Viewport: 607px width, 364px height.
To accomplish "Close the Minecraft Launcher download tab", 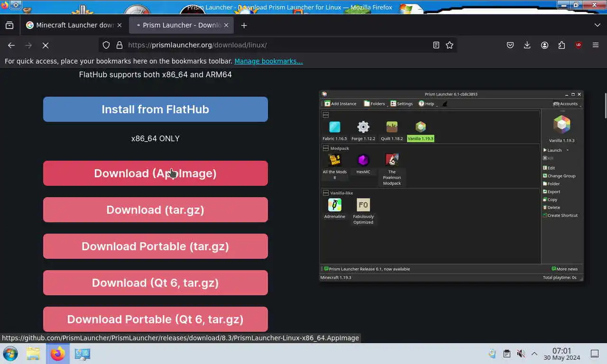I will click(x=119, y=25).
